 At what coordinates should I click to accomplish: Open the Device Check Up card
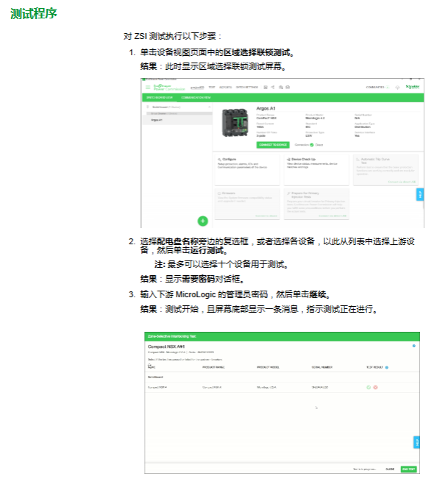pos(316,169)
